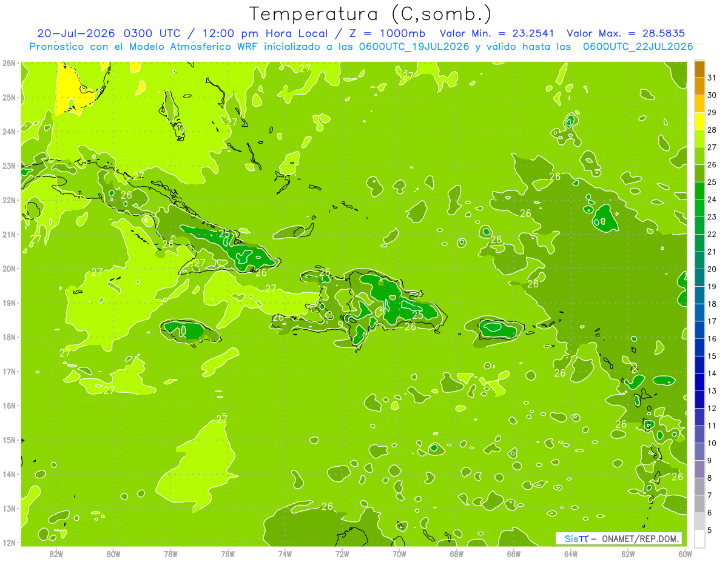
Task: Click the "0600UTC_22JUL2026" valid-until time text
Action: 638,46
